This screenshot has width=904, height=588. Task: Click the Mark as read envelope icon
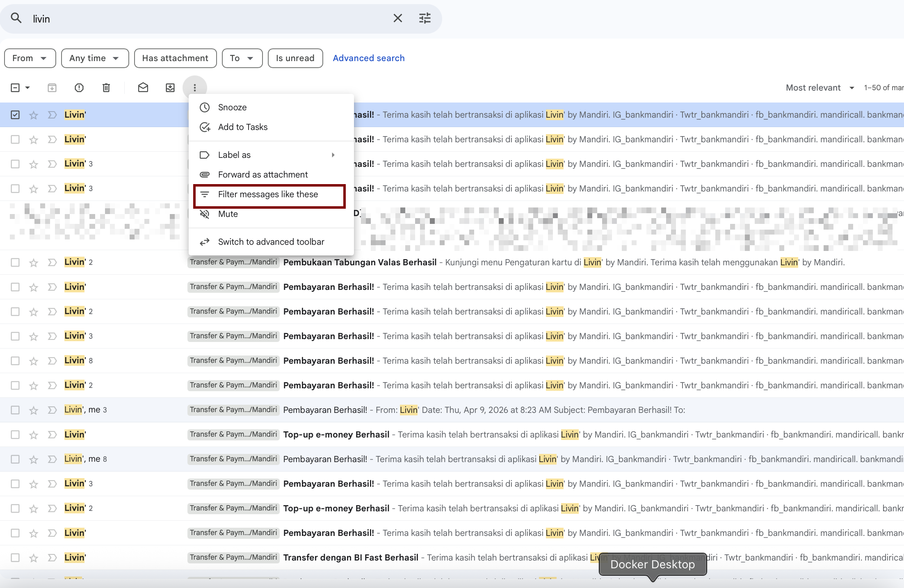[143, 88]
